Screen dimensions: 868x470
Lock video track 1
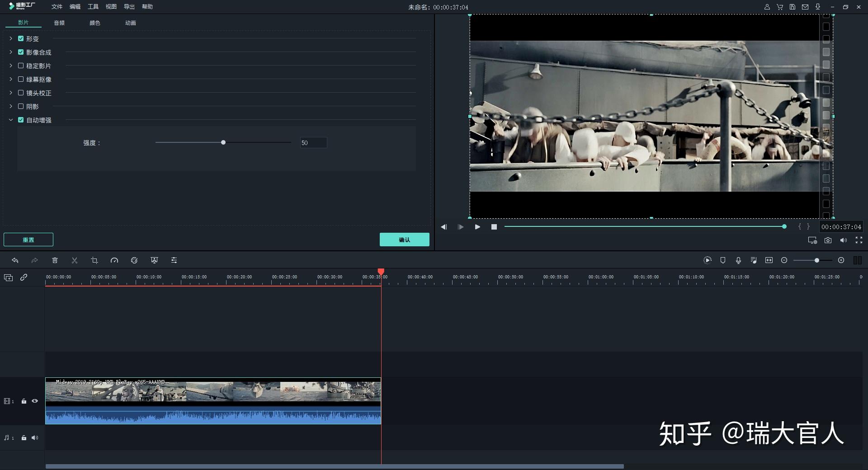(x=24, y=401)
